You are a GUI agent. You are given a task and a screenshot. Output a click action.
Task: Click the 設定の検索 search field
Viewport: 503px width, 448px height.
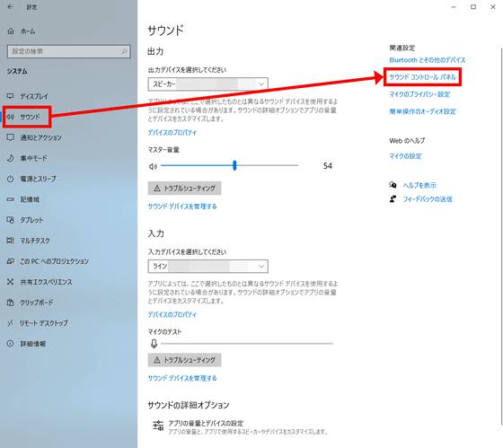pyautogui.click(x=68, y=51)
